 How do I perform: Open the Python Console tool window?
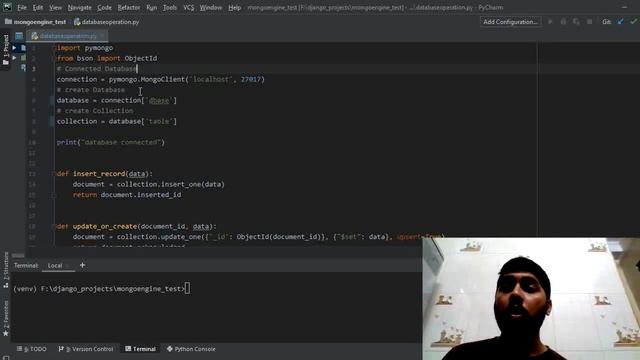[191, 349]
